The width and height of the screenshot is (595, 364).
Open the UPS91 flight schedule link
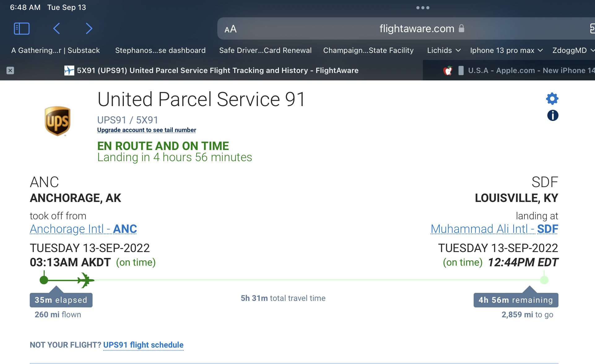143,345
